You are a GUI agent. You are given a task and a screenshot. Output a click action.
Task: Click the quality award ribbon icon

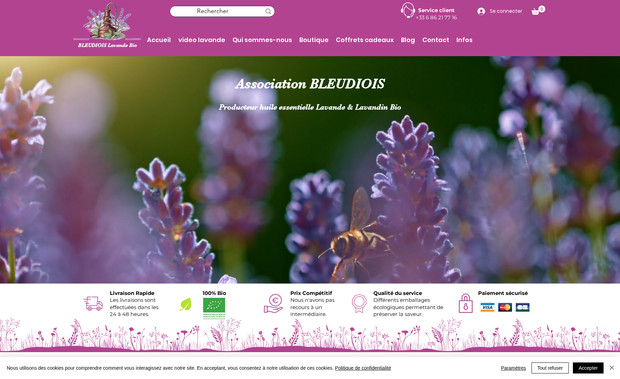point(359,304)
